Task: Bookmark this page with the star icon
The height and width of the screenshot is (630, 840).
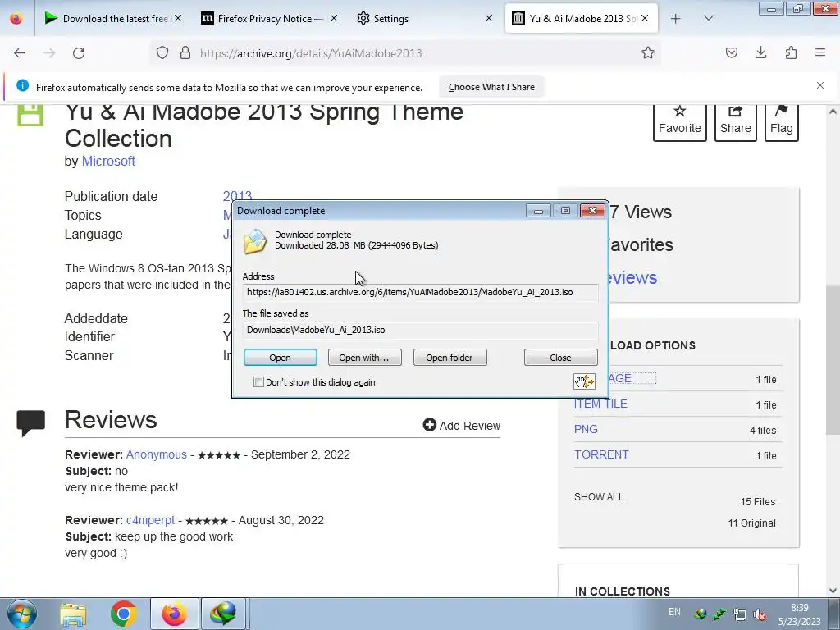Action: [648, 53]
